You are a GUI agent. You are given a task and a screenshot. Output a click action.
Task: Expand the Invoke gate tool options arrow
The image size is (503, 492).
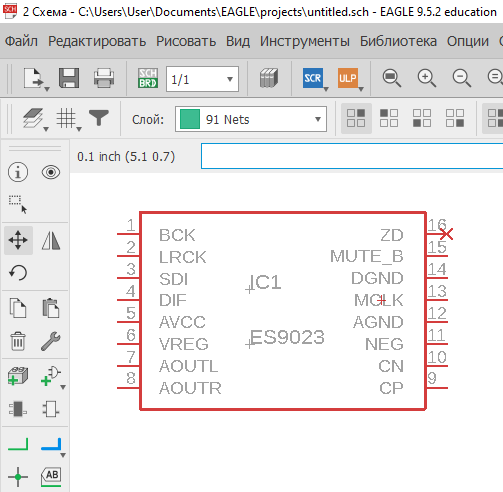coord(63,387)
